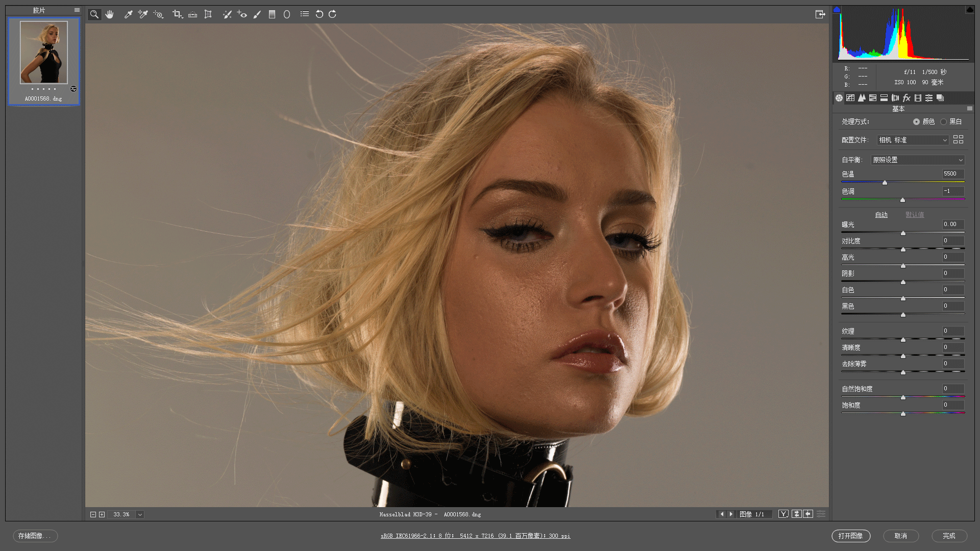Click the 自动 auto adjustment link
The image size is (980, 551).
click(881, 215)
